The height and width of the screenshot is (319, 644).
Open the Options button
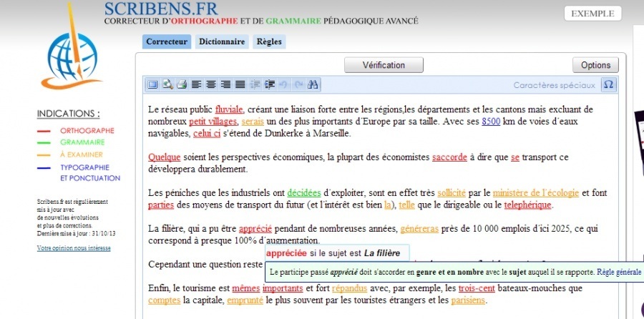click(x=595, y=65)
